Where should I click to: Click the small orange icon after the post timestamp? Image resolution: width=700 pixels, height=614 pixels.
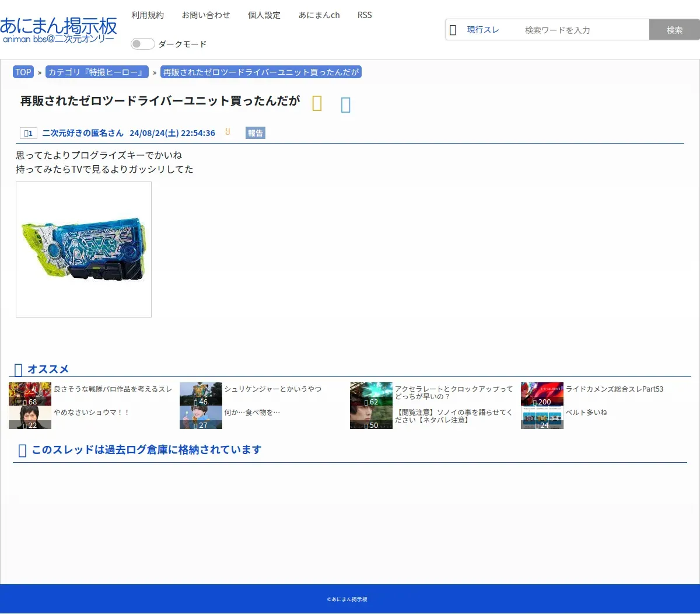[228, 132]
